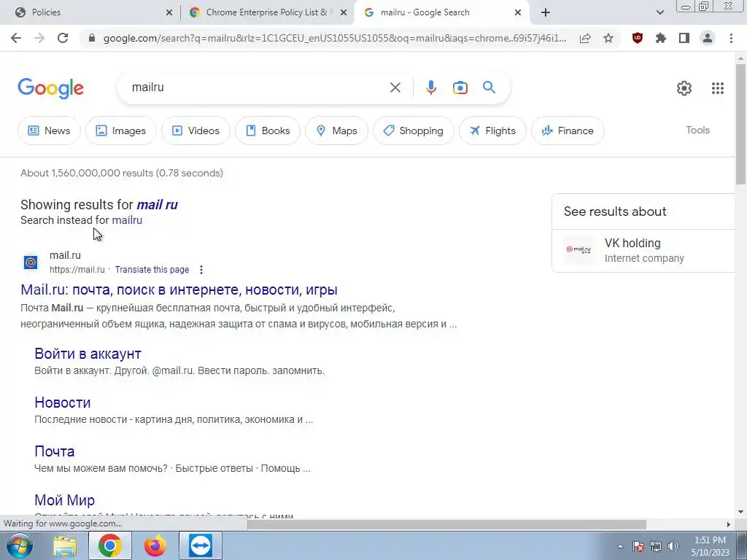Open more options for mail.ru result
The image size is (747, 560).
pos(201,270)
